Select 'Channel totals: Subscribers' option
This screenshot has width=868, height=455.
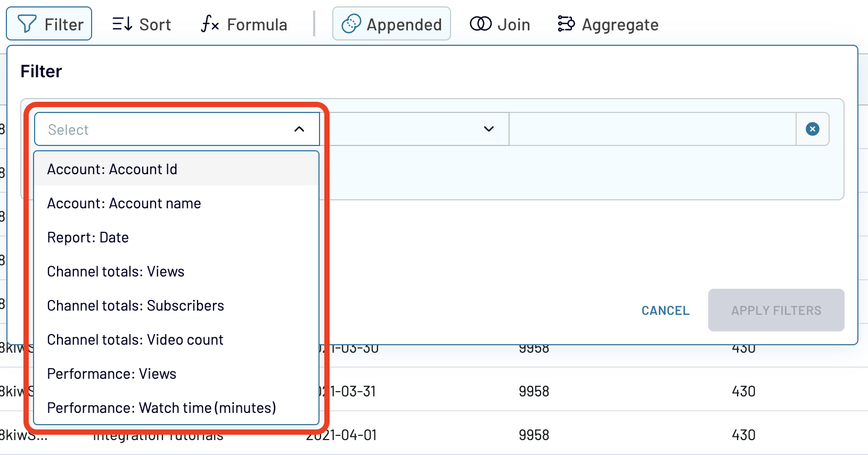(135, 306)
